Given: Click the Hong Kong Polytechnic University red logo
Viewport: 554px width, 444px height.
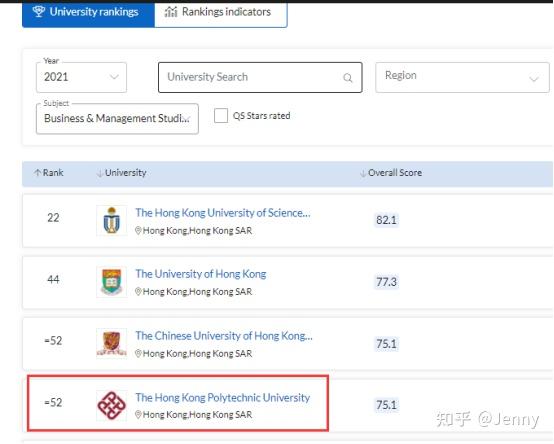Looking at the screenshot, I should pyautogui.click(x=112, y=405).
